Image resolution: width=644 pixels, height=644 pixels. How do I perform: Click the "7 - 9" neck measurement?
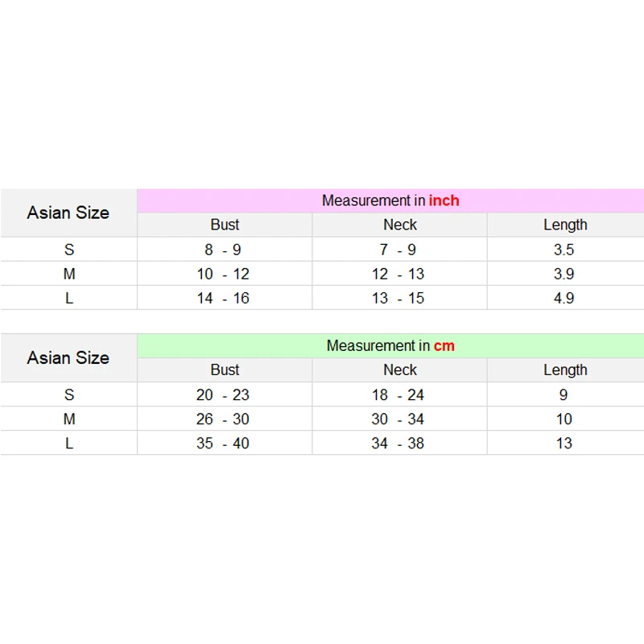(x=398, y=250)
